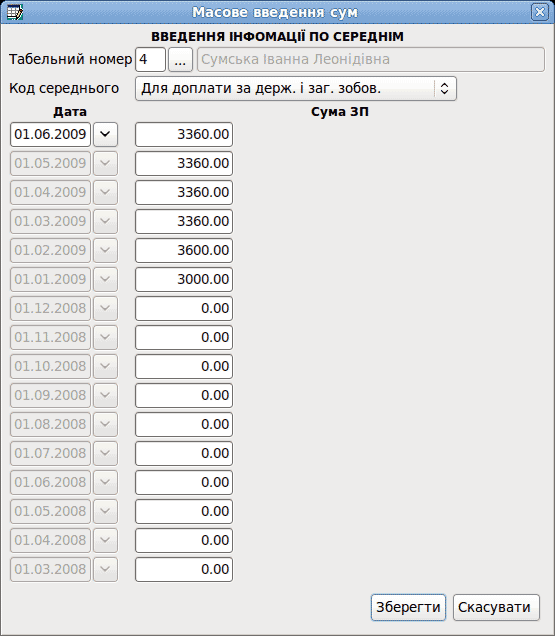Click the employee name field Сумська Іванна Леонідівна
This screenshot has width=555, height=636.
click(x=371, y=60)
